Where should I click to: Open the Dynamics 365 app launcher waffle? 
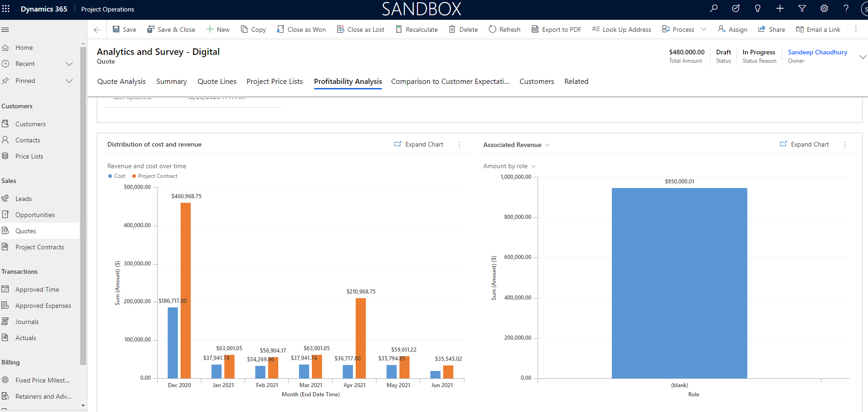(6, 9)
